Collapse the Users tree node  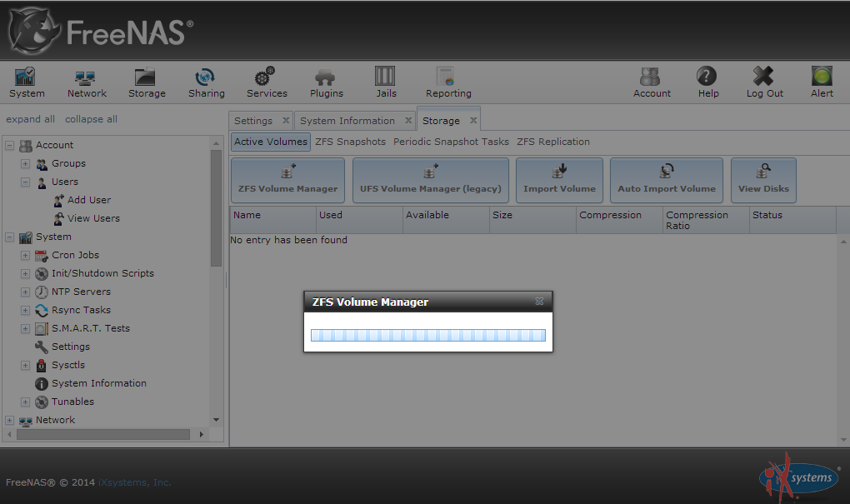[26, 182]
